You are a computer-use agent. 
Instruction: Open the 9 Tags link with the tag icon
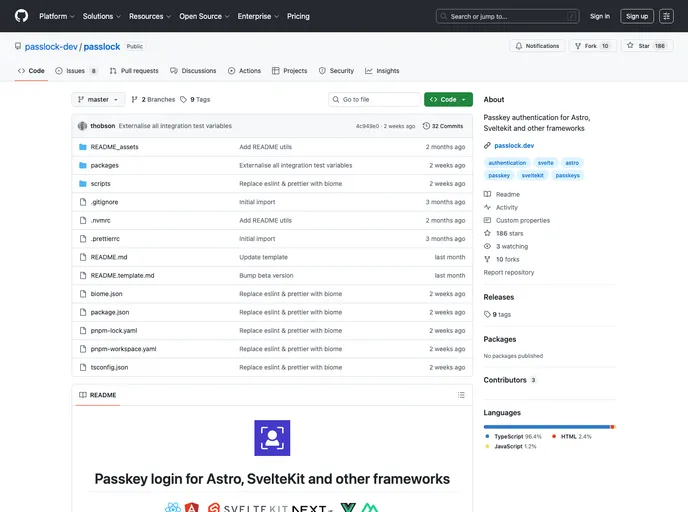(x=197, y=100)
